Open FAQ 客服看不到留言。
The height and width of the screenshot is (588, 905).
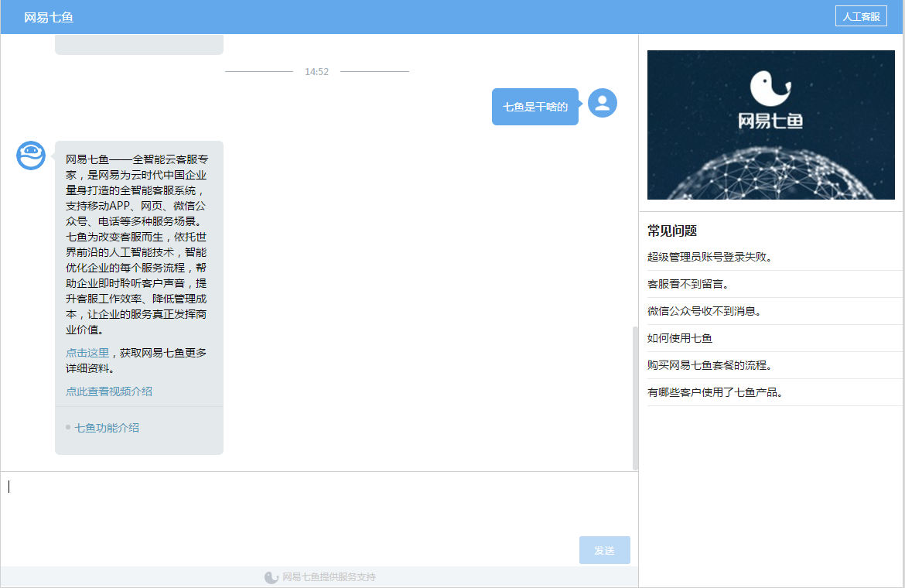point(774,284)
